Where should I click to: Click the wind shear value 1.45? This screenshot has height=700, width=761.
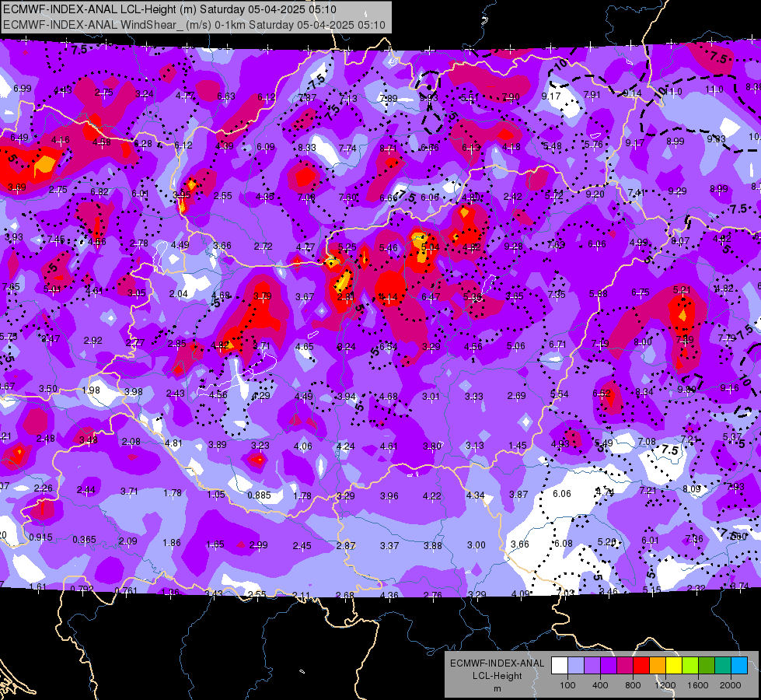[518, 445]
